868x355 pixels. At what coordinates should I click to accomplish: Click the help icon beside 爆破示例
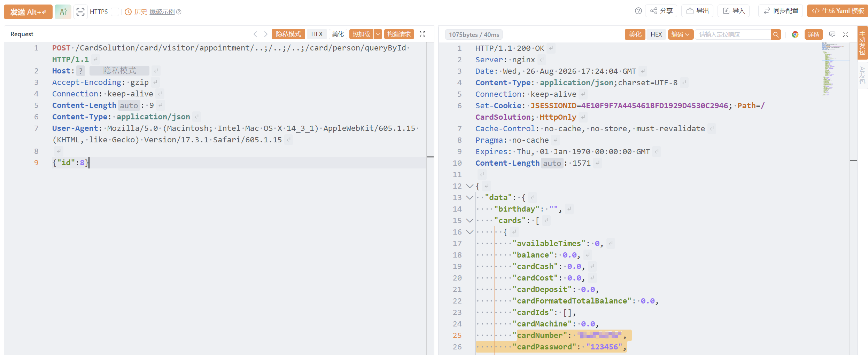tap(179, 12)
